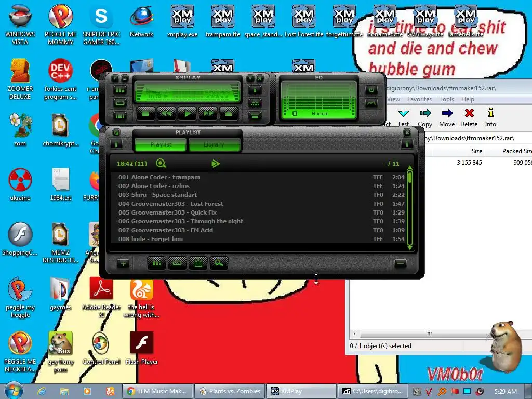Switch to the Library tab

coord(214,144)
